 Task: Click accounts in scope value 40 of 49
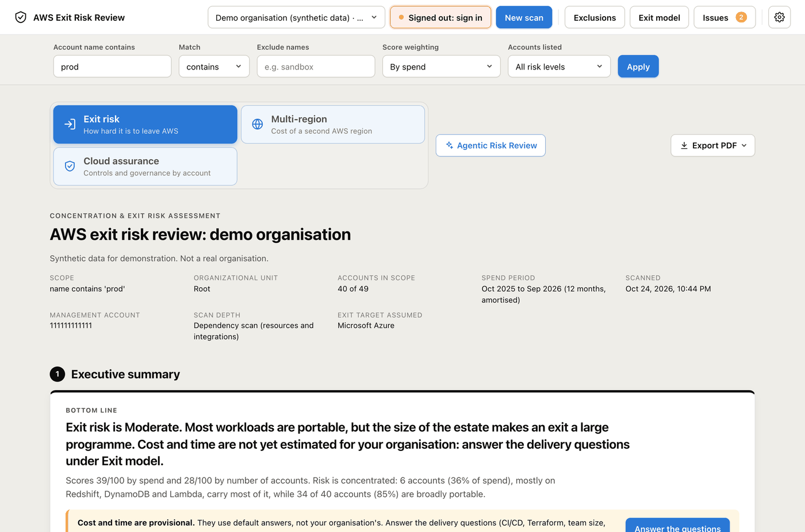coord(353,289)
